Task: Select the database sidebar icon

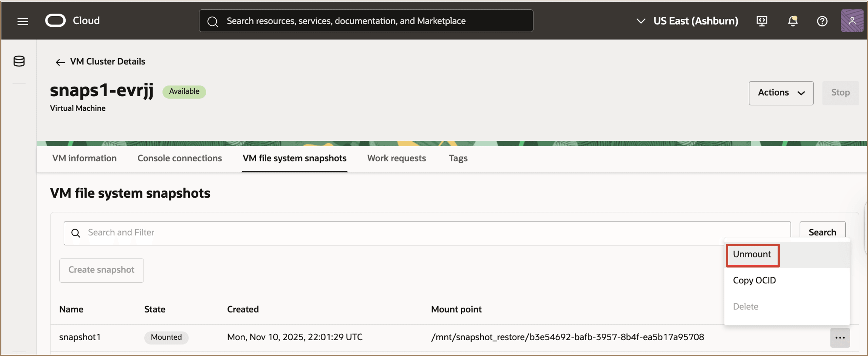Action: pos(19,61)
